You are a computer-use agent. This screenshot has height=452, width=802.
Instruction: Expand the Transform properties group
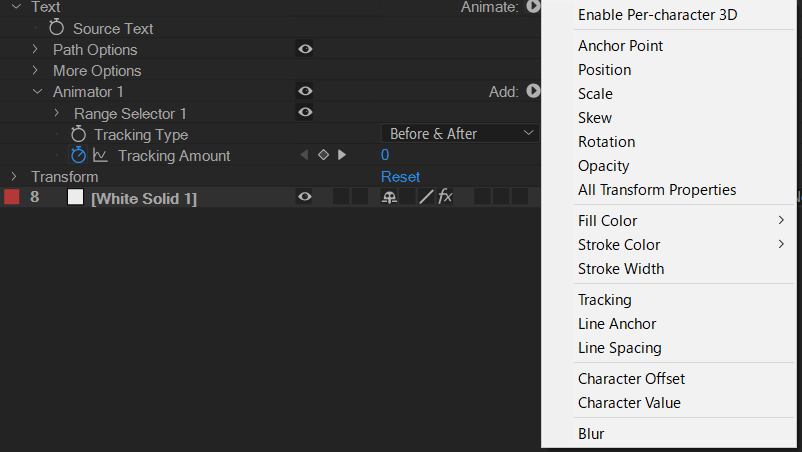click(14, 176)
